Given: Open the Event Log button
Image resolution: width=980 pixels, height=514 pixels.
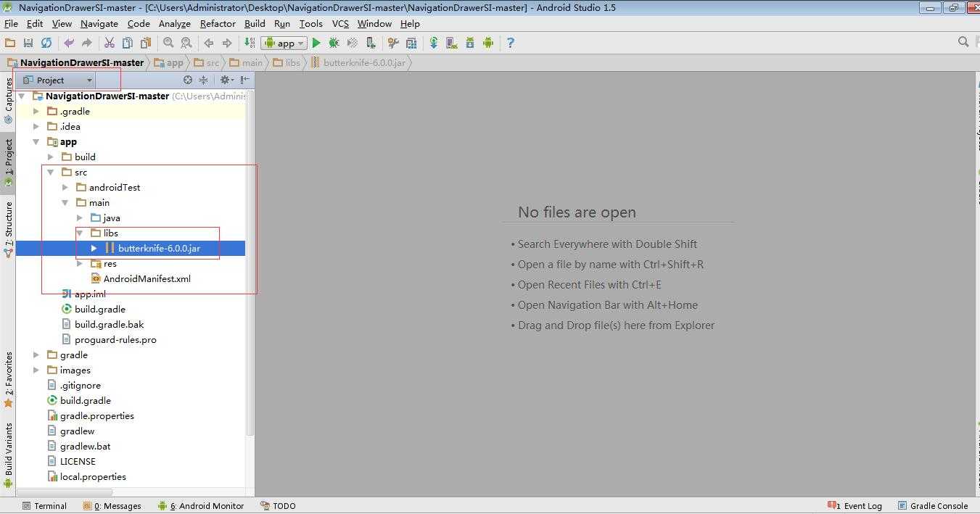Looking at the screenshot, I should 855,505.
